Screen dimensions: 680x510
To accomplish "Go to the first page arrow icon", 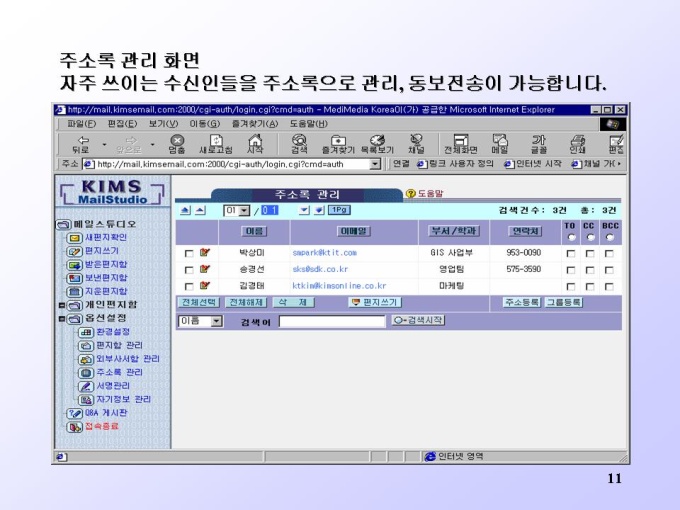I will point(185,210).
